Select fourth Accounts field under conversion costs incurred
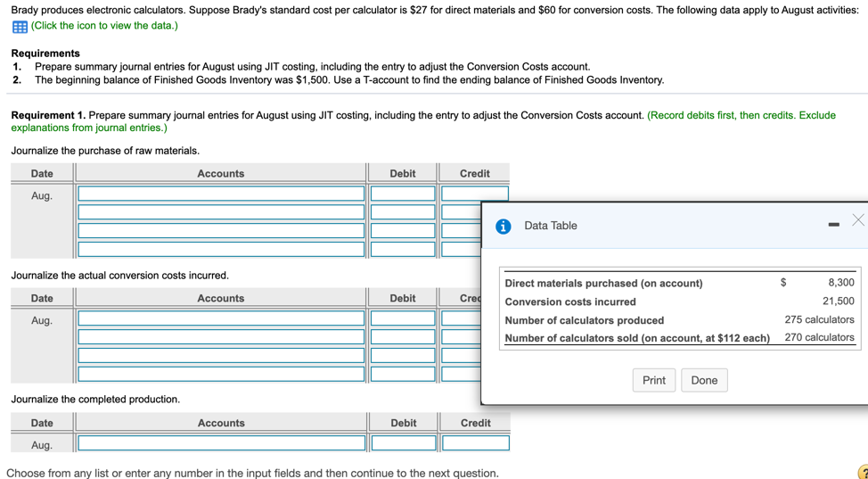The image size is (868, 479). pyautogui.click(x=221, y=374)
